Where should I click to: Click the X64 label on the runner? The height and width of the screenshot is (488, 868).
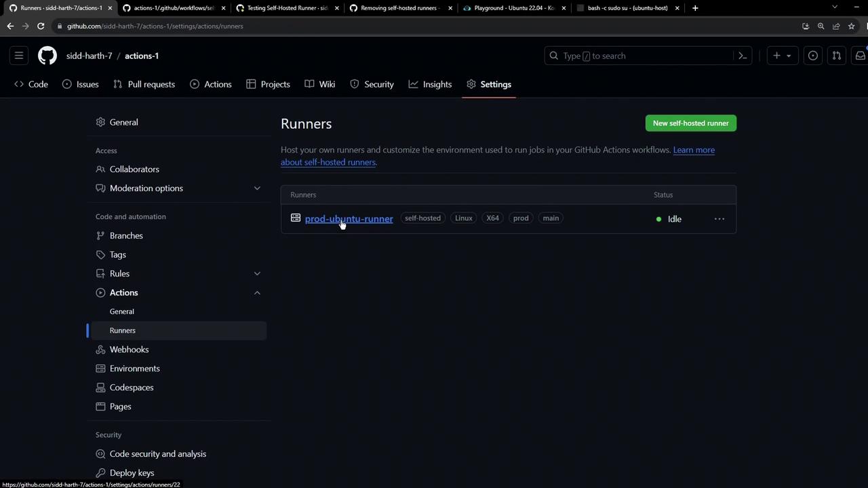492,218
